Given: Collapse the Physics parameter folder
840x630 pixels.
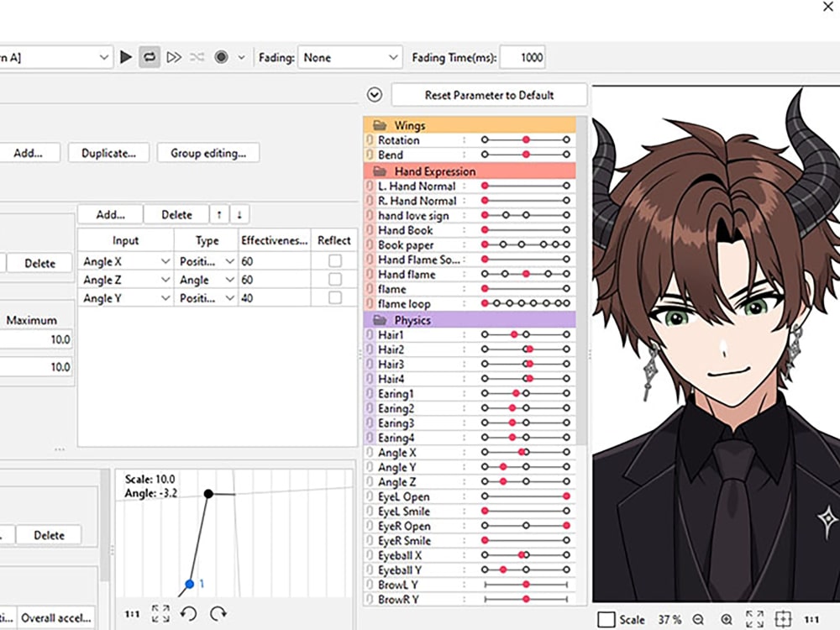Looking at the screenshot, I should [x=380, y=320].
